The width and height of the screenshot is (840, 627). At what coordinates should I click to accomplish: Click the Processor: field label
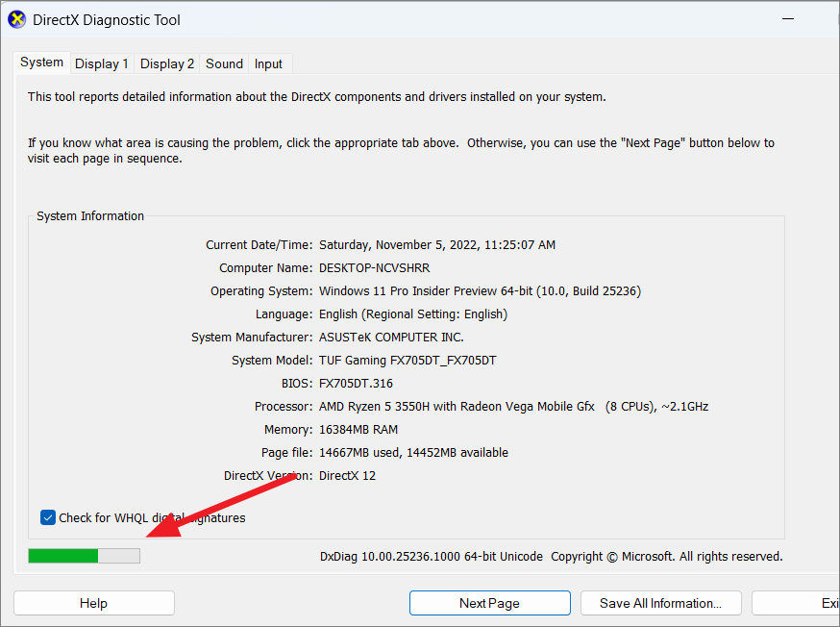pos(284,406)
